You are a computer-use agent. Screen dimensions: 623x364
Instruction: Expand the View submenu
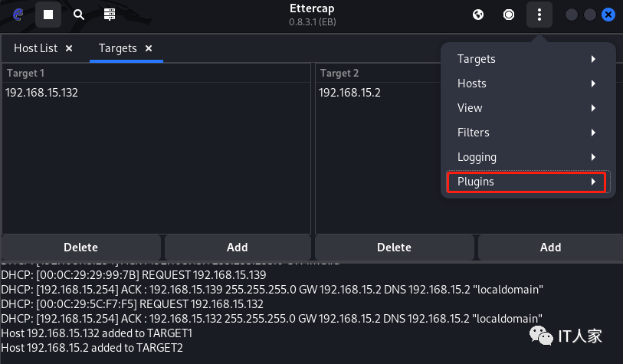pos(527,108)
